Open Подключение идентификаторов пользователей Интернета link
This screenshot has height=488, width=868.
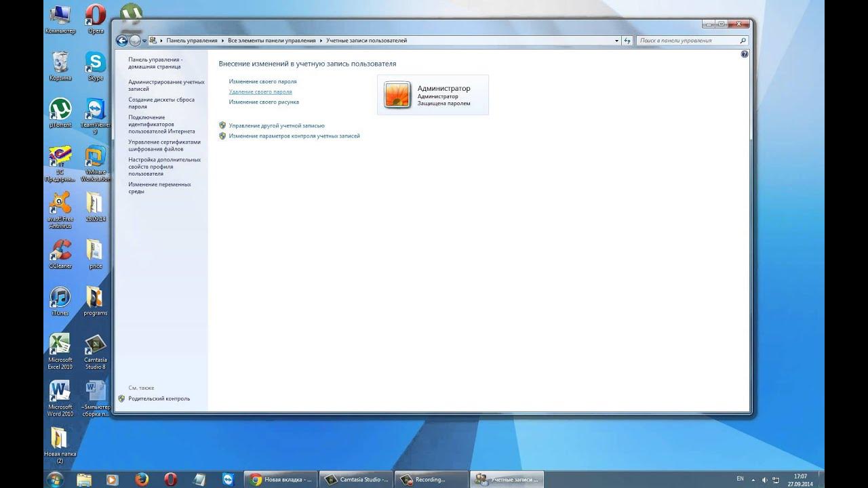coord(161,124)
